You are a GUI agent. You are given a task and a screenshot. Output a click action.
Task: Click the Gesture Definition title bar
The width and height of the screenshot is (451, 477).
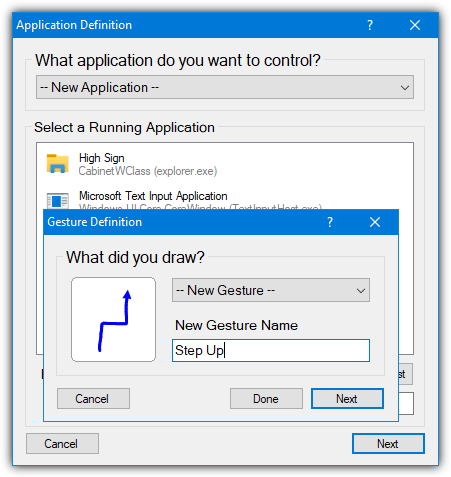click(x=183, y=222)
